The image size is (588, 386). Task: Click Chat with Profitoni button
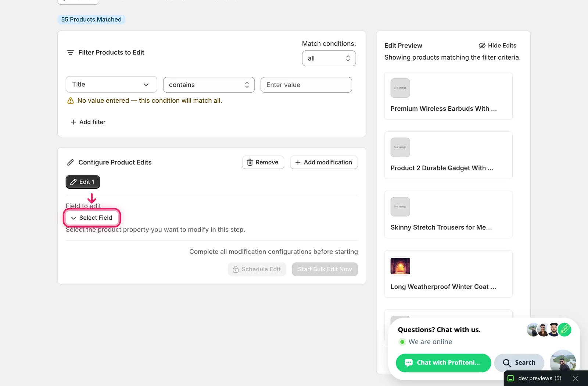(444, 363)
